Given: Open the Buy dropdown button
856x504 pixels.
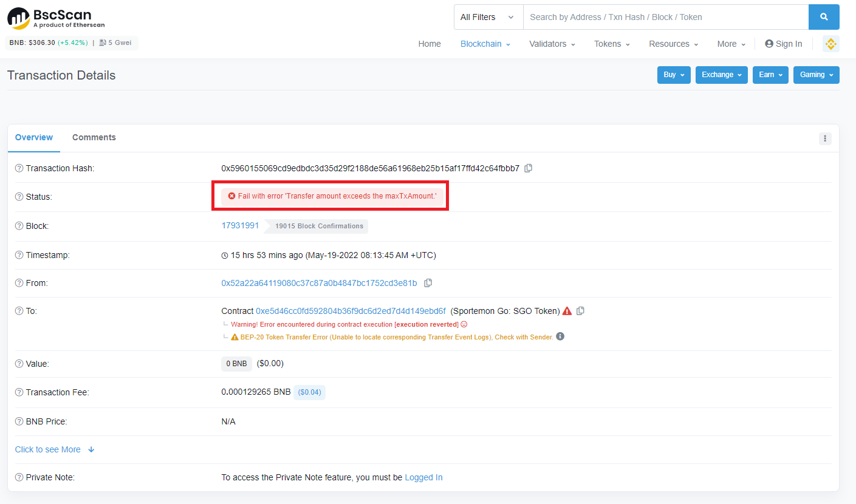Looking at the screenshot, I should click(674, 75).
